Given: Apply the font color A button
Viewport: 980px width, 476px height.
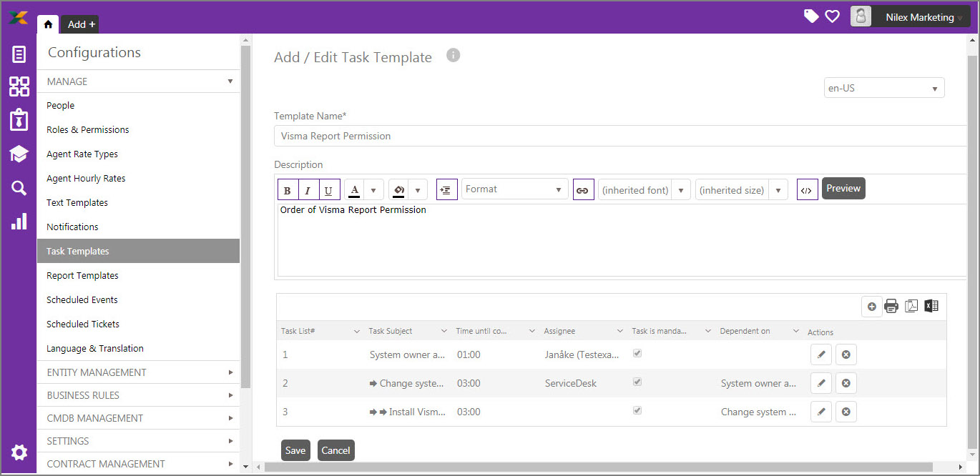Looking at the screenshot, I should pyautogui.click(x=354, y=190).
